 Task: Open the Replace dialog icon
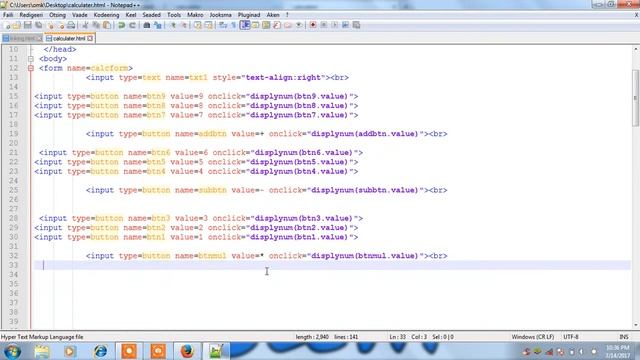pos(158,25)
